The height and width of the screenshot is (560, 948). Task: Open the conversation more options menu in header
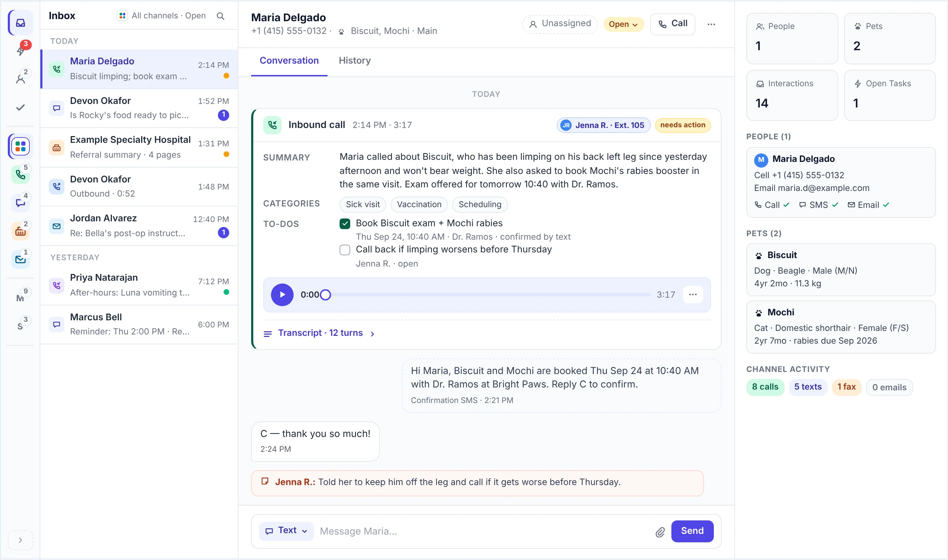(x=711, y=24)
